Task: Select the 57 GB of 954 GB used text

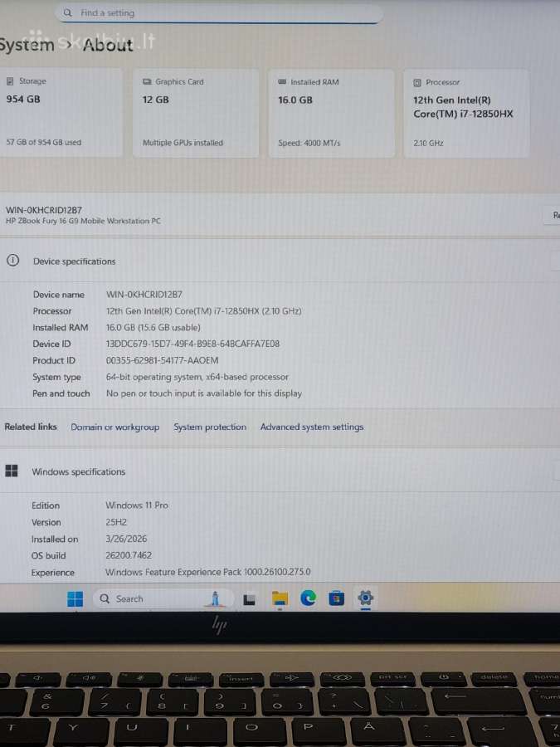Action: coord(43,142)
